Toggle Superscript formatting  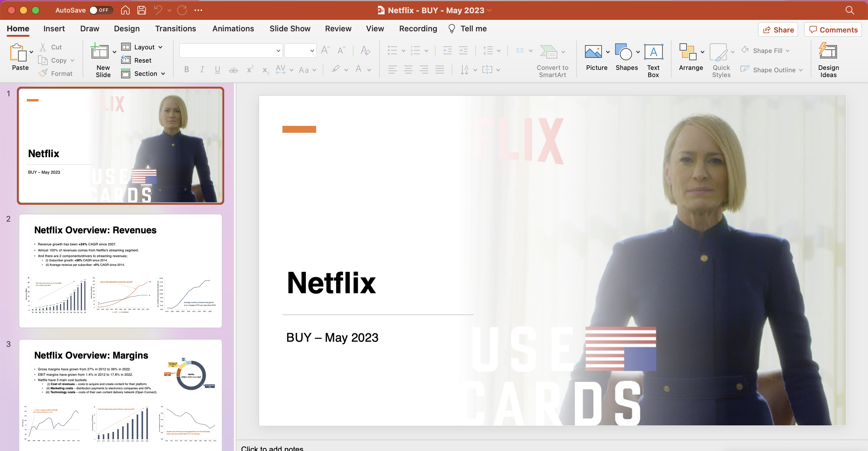point(250,69)
